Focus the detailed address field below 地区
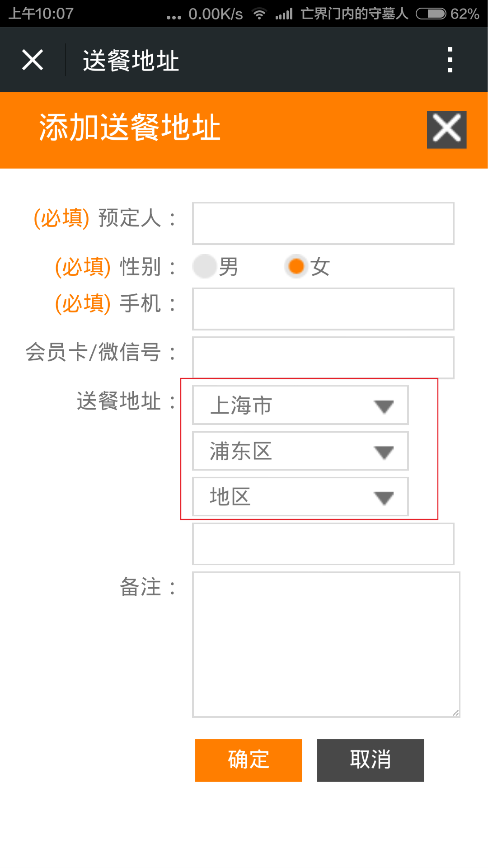Screen dimensions: 488x868 pyautogui.click(x=323, y=544)
